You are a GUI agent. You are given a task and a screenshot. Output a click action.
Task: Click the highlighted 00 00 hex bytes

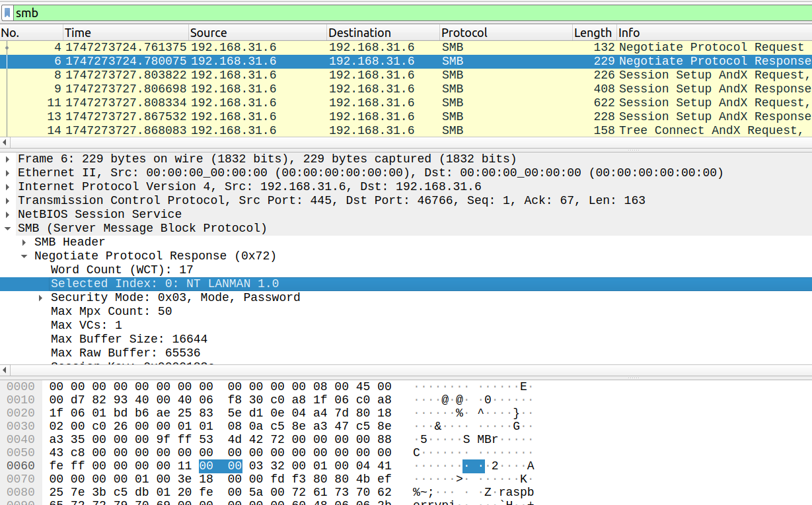coord(221,465)
